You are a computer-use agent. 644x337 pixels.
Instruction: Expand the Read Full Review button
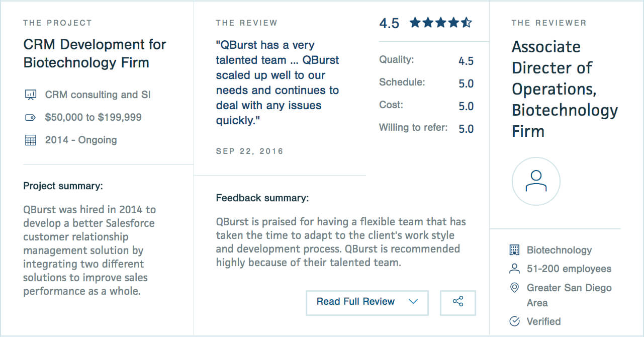click(x=355, y=302)
